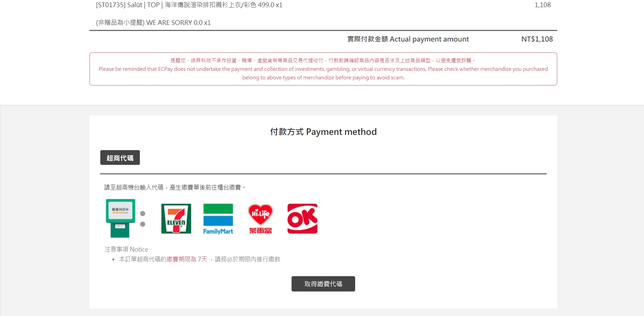The height and width of the screenshot is (316, 644).
Task: Click the ST01735 Salüt TOP item line
Action: click(x=189, y=5)
